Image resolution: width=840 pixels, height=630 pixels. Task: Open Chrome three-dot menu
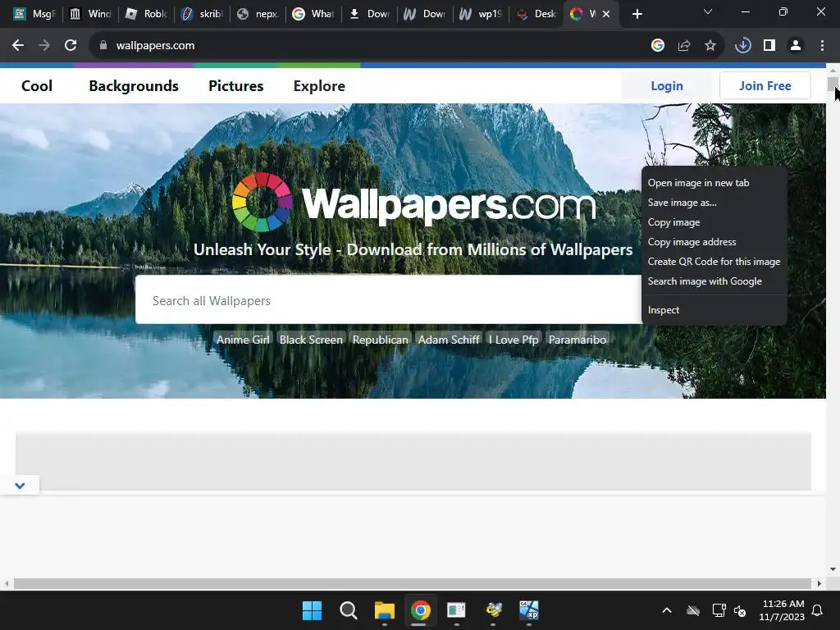822,46
